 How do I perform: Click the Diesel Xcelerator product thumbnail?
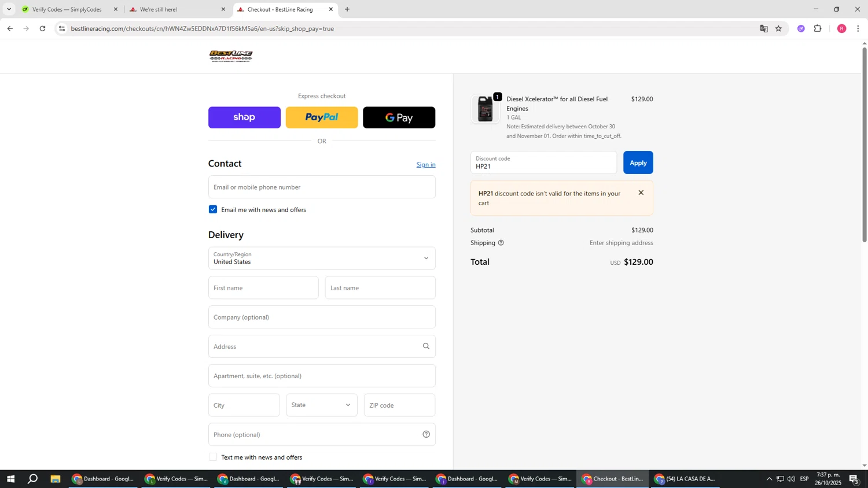[x=485, y=109]
